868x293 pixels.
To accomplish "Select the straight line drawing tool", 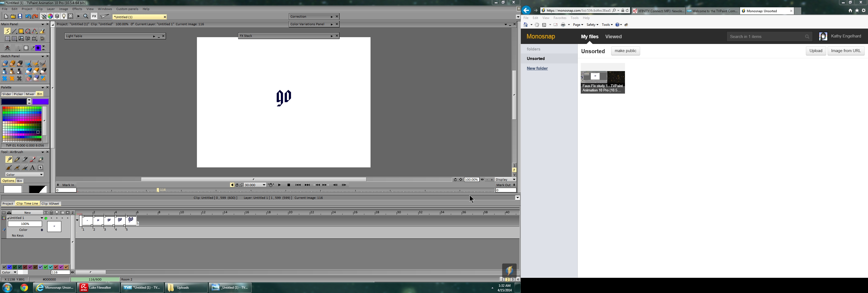I will point(14,31).
